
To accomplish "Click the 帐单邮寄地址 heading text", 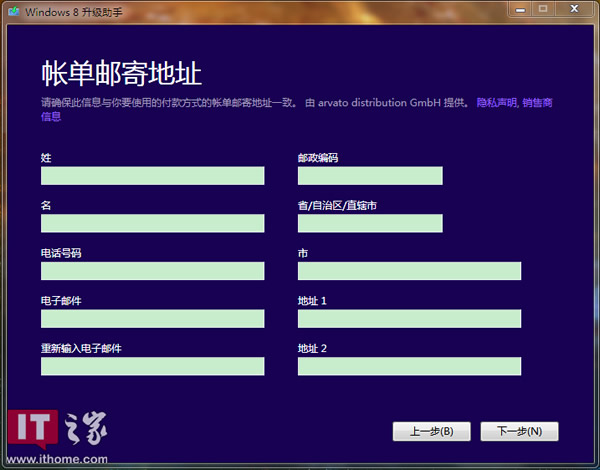I will pyautogui.click(x=121, y=73).
